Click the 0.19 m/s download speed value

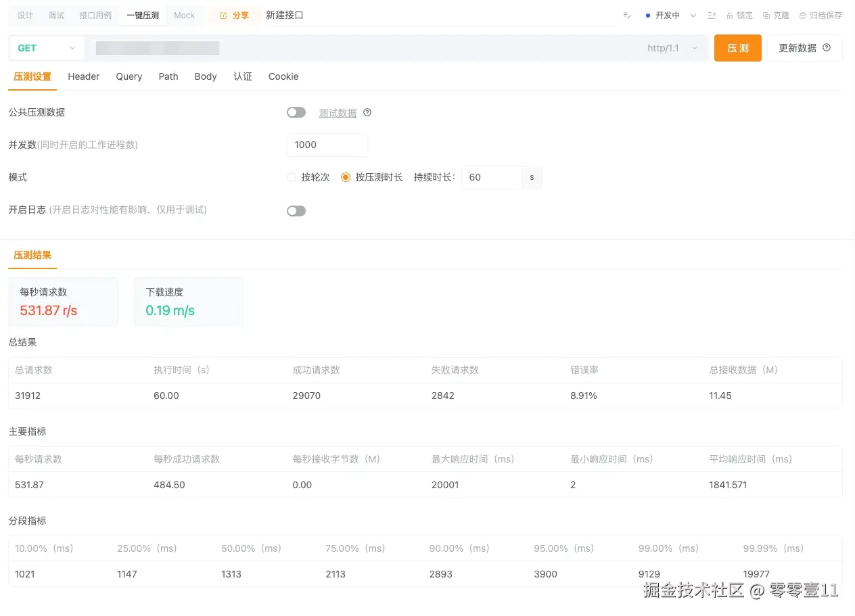pos(170,310)
